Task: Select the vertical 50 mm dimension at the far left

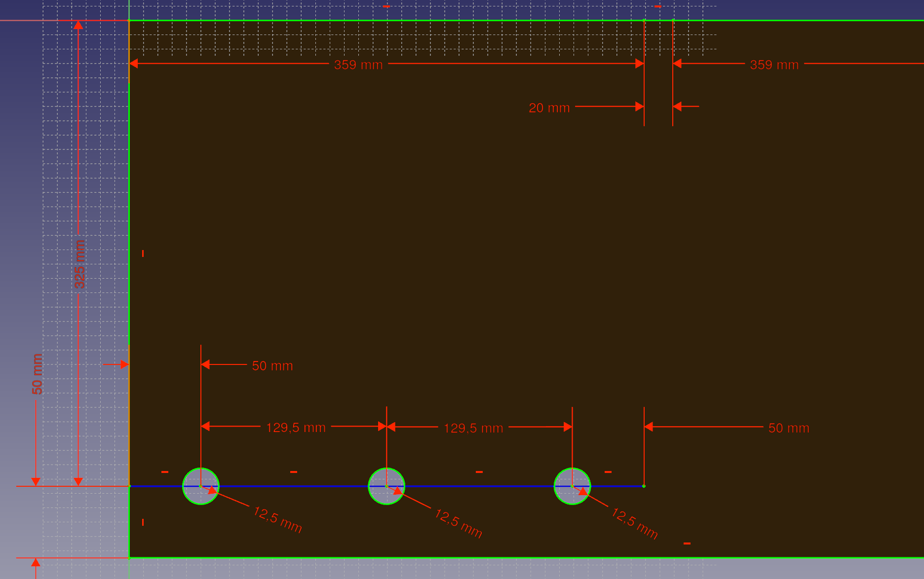Action: pyautogui.click(x=38, y=374)
